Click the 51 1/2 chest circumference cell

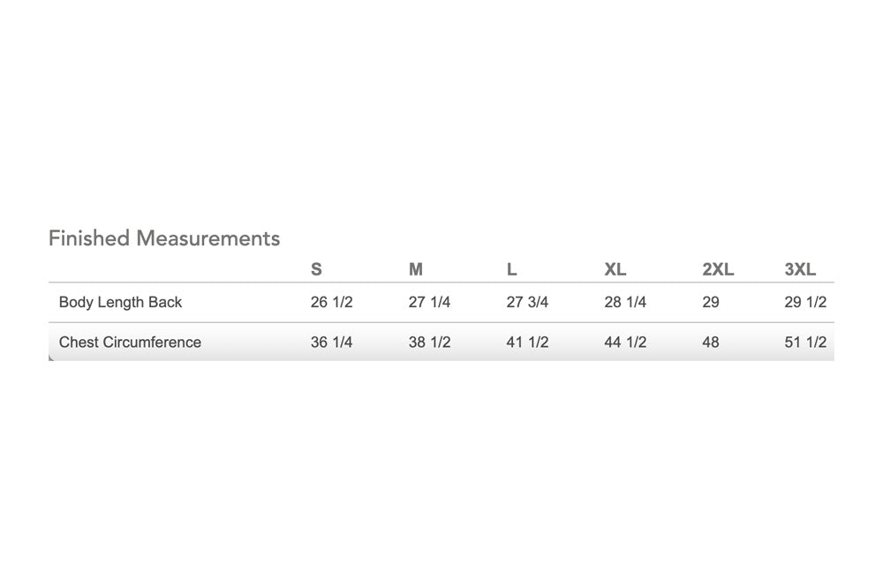805,342
